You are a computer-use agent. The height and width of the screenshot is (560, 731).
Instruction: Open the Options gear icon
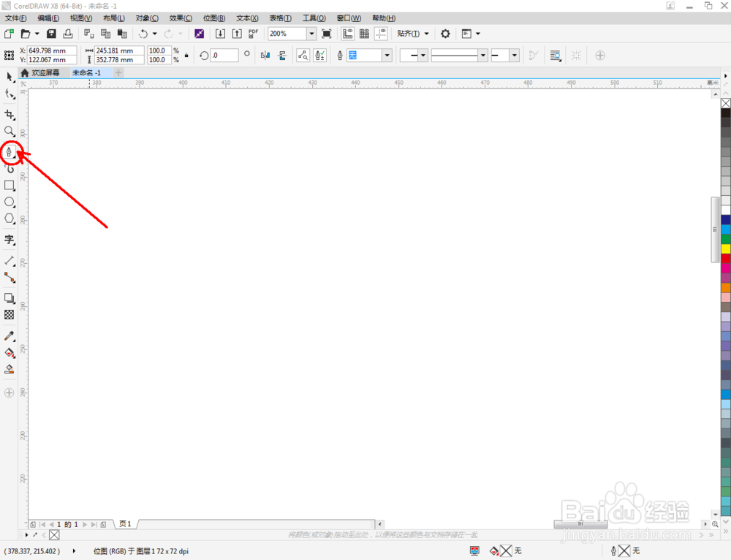tap(445, 34)
